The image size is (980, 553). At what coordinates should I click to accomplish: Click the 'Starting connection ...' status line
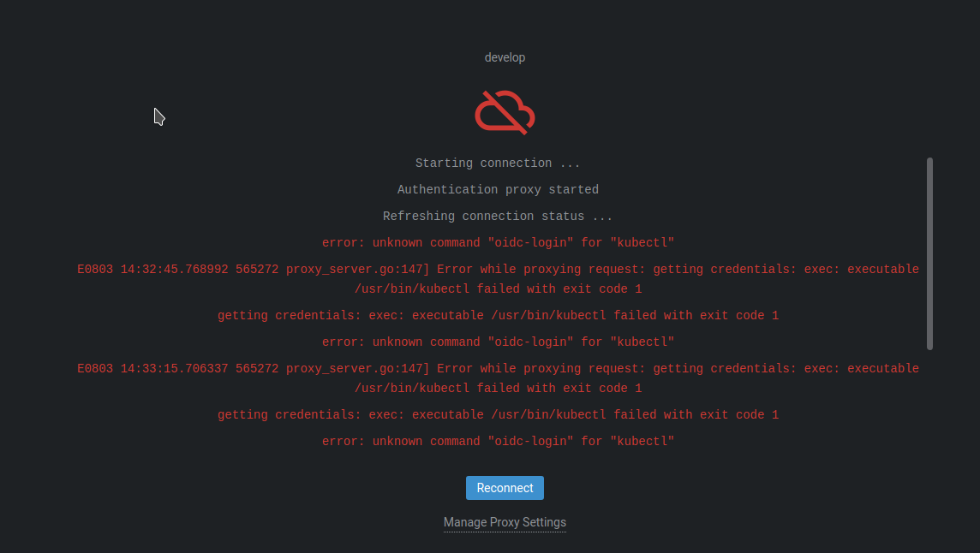[x=498, y=163]
